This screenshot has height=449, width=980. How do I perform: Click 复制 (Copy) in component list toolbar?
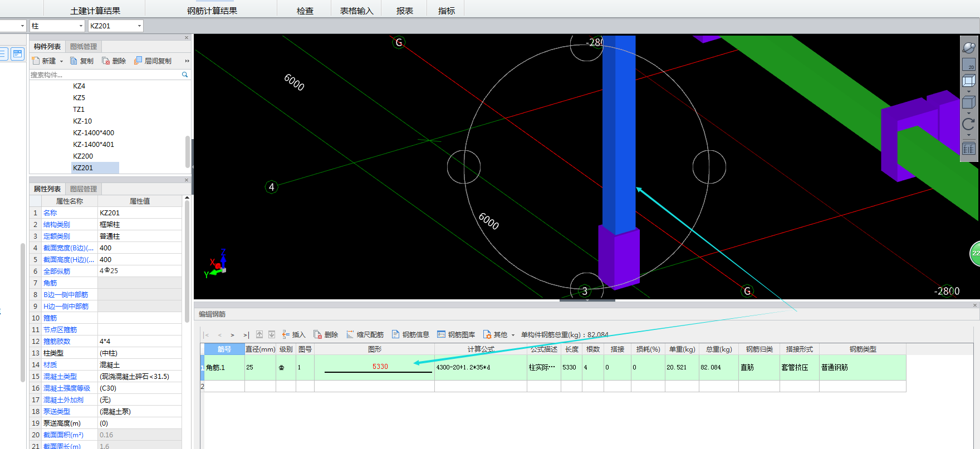coord(82,61)
